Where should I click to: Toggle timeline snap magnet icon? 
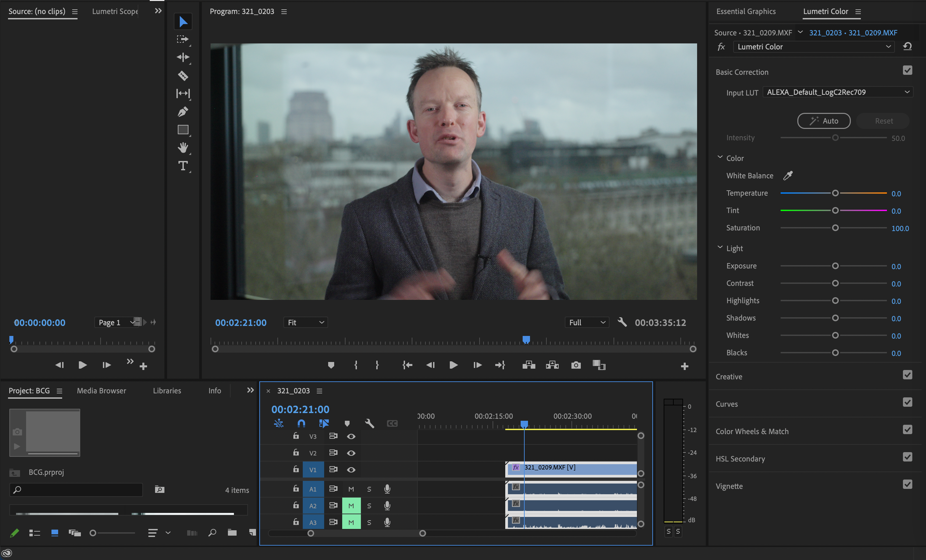(x=301, y=424)
